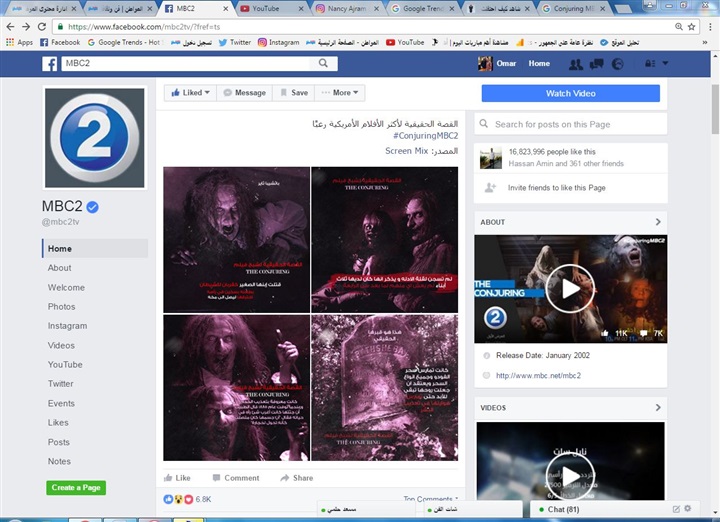Play the video in the Videos section
This screenshot has width=720, height=522.
570,476
